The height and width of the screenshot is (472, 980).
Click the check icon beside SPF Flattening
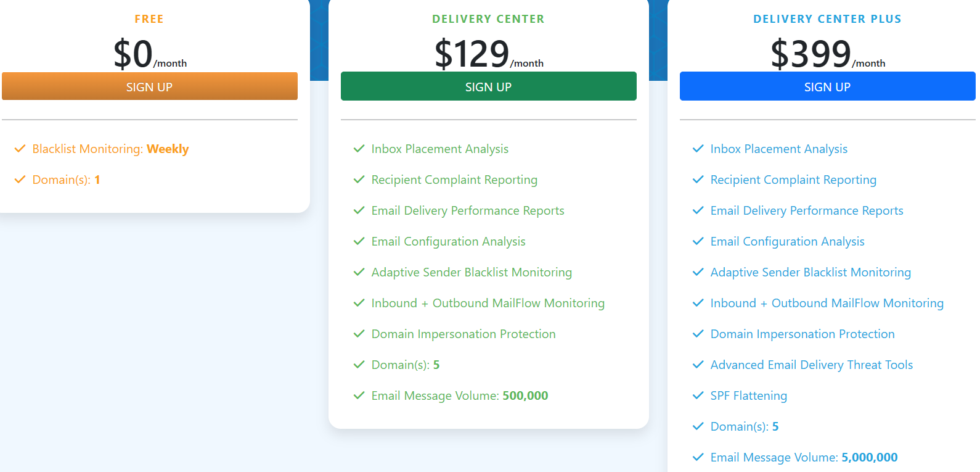tap(698, 395)
